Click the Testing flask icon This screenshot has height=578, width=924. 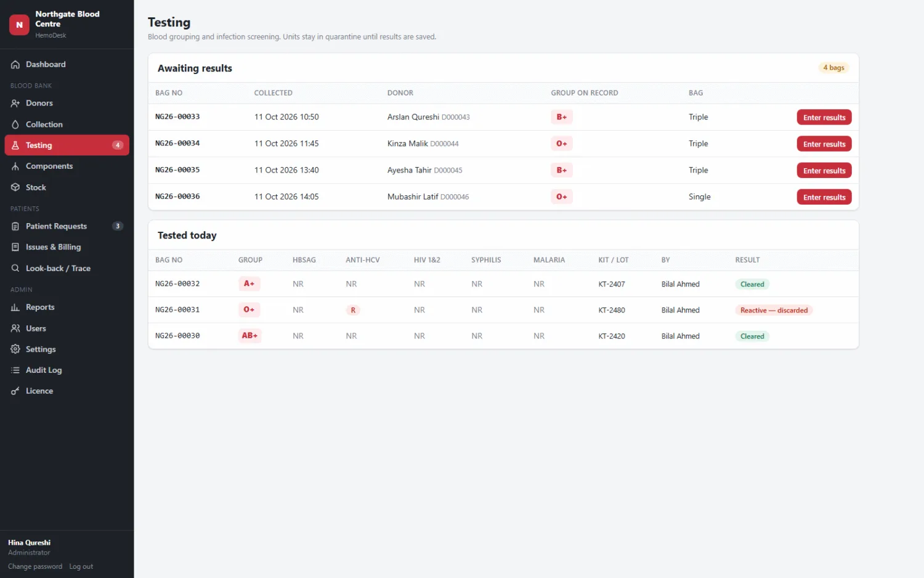[15, 145]
